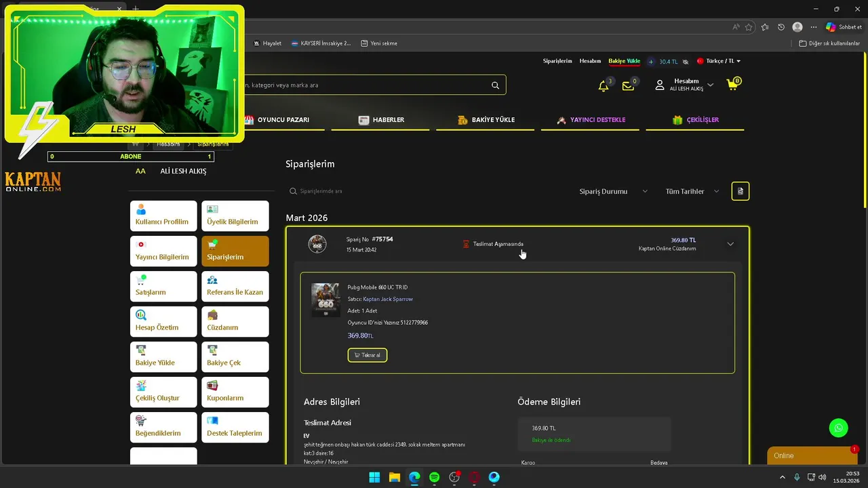Image resolution: width=868 pixels, height=488 pixels.
Task: Open browser history icon
Action: [x=781, y=27]
